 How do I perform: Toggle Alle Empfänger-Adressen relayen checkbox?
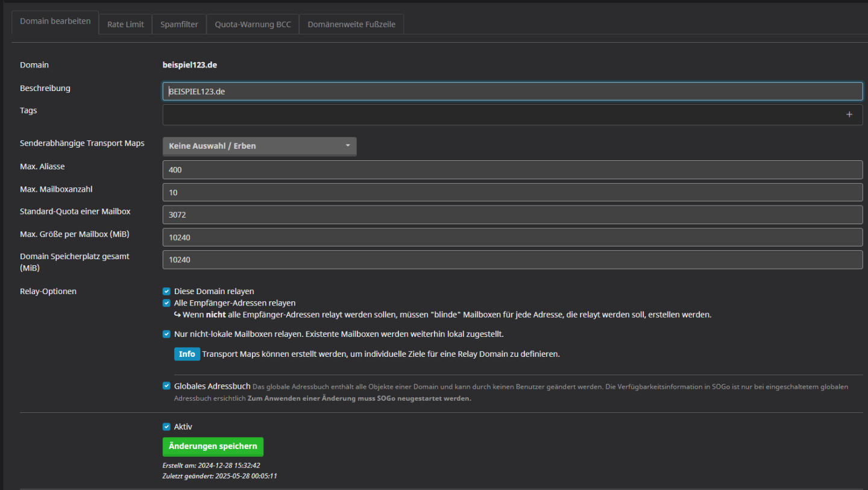(x=166, y=303)
